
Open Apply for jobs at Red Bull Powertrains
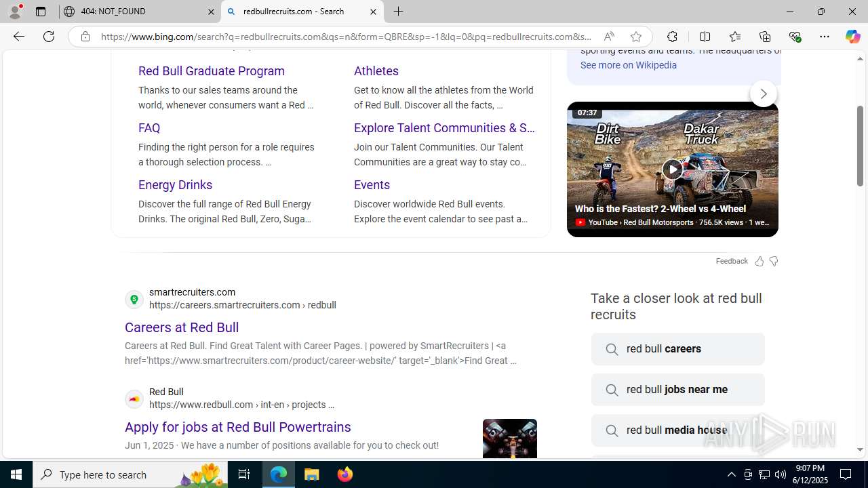[x=238, y=427]
